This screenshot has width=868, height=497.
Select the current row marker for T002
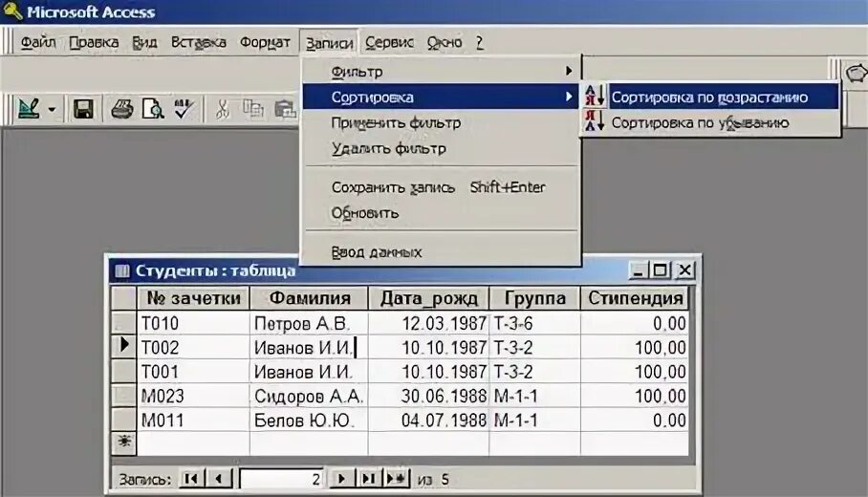[x=124, y=347]
